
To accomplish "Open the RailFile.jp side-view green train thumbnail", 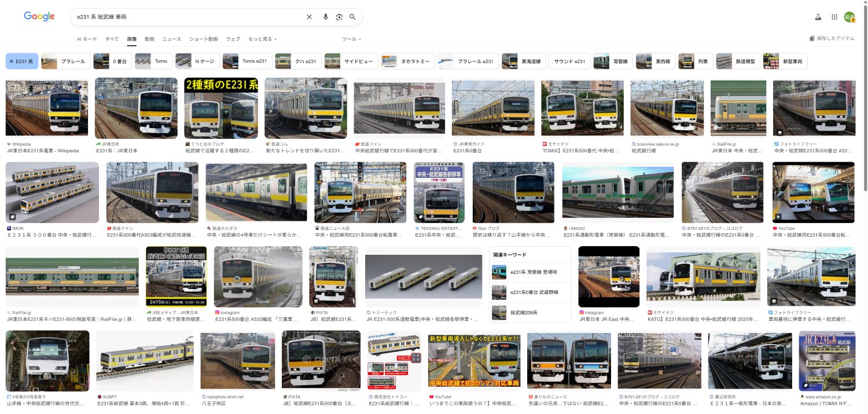I will click(x=72, y=277).
